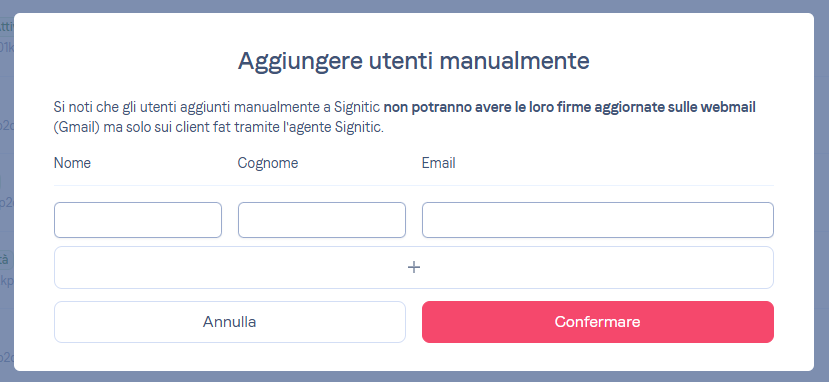Viewport: 829px width, 382px height.
Task: Click the red Confermare button
Action: pos(597,322)
